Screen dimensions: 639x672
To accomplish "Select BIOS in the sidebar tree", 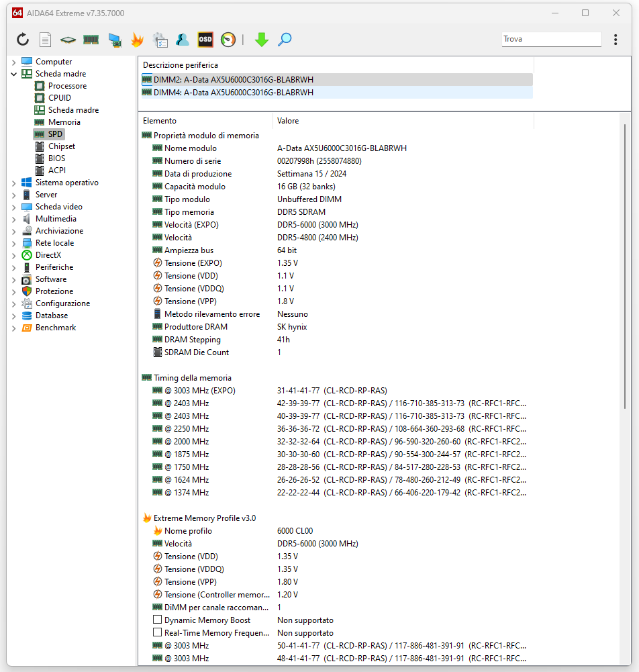I will pos(56,158).
